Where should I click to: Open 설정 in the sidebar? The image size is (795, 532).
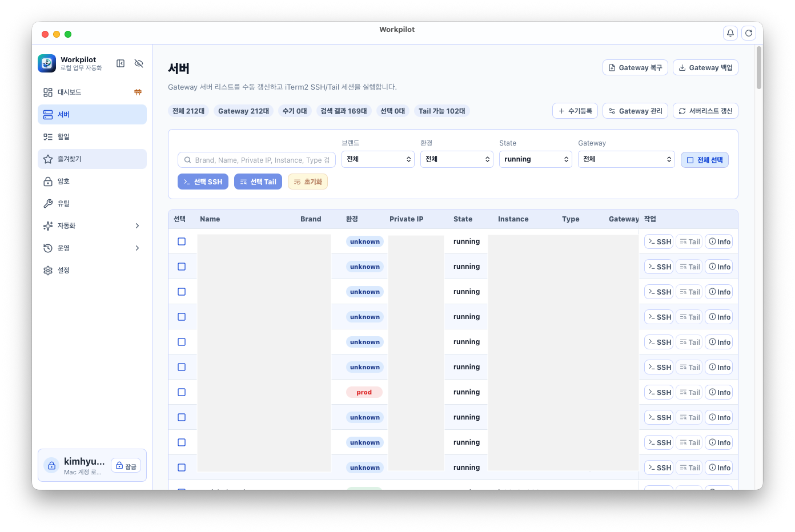pyautogui.click(x=92, y=270)
